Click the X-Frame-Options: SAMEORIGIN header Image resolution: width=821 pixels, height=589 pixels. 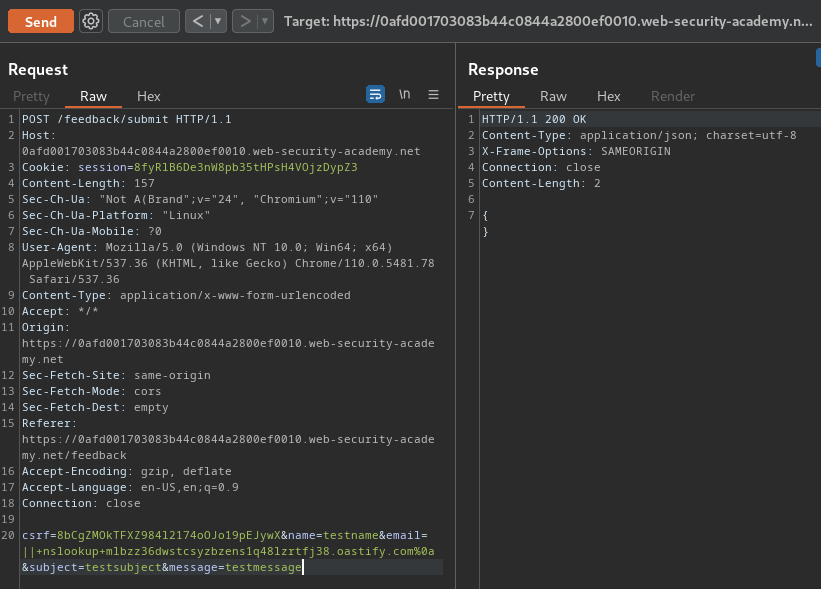tap(576, 151)
